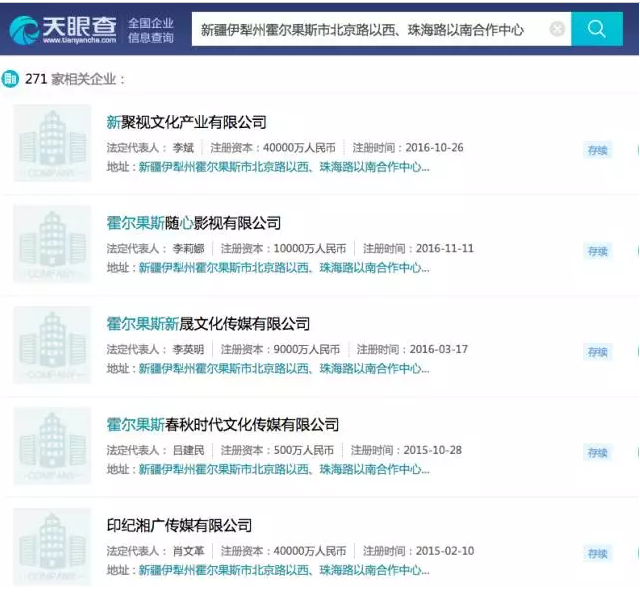This screenshot has height=609, width=640.
Task: Click the address link under 新聚视文化产业有限公司
Action: coord(283,167)
